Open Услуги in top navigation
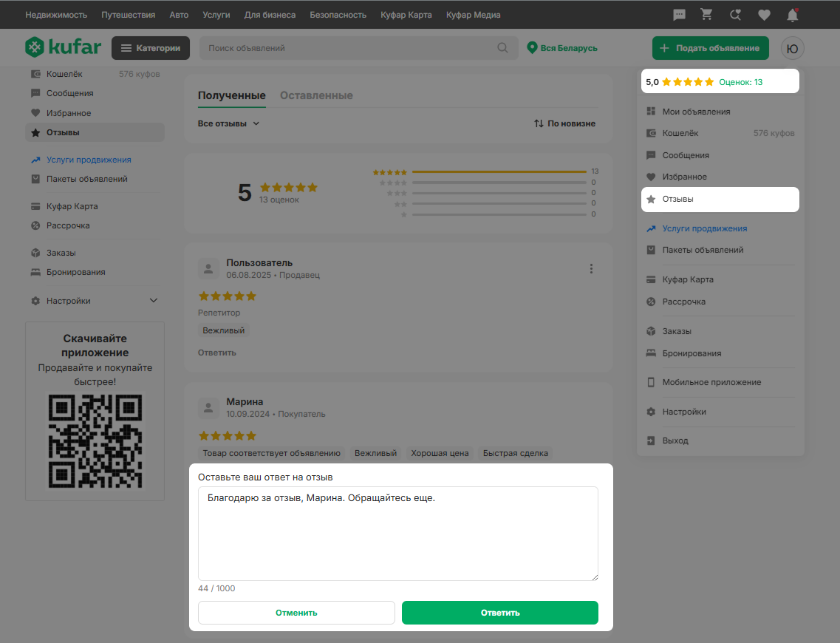Image resolution: width=840 pixels, height=643 pixels. coord(216,15)
